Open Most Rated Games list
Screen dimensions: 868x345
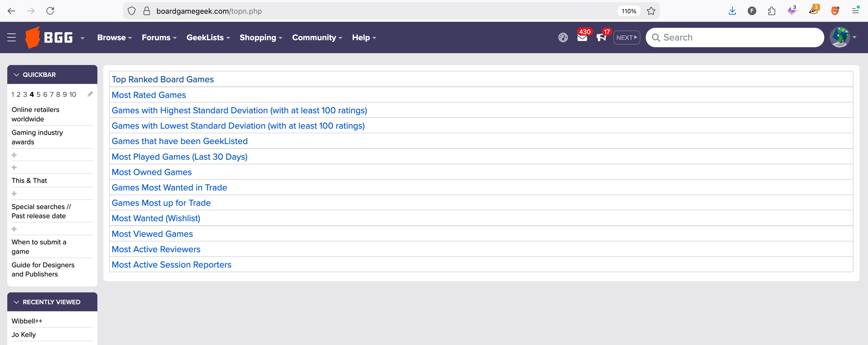tap(149, 95)
